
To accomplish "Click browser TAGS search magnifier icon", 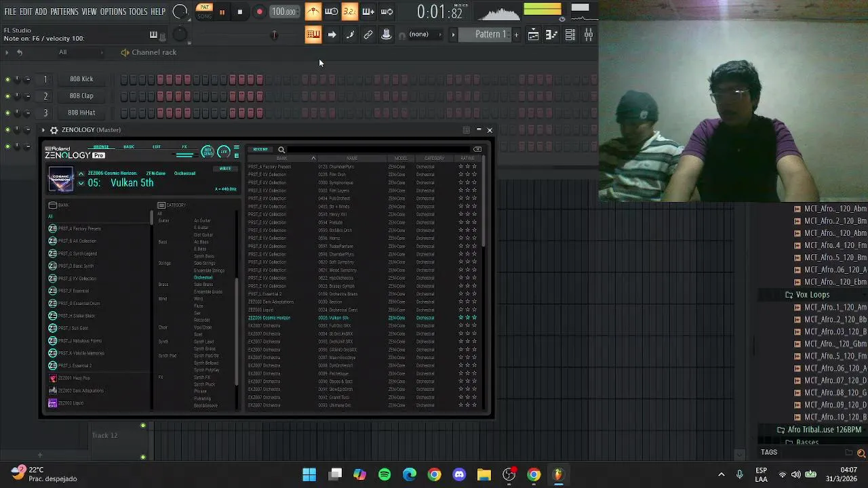I will pos(861,453).
